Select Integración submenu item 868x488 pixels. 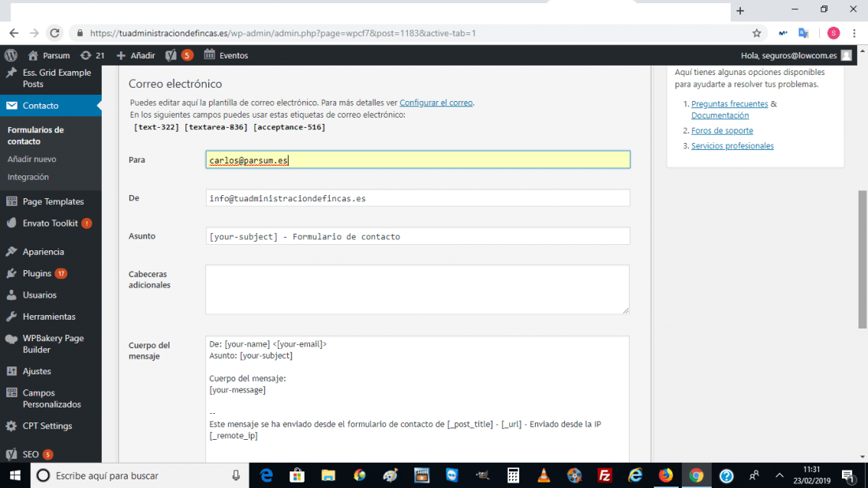click(28, 177)
